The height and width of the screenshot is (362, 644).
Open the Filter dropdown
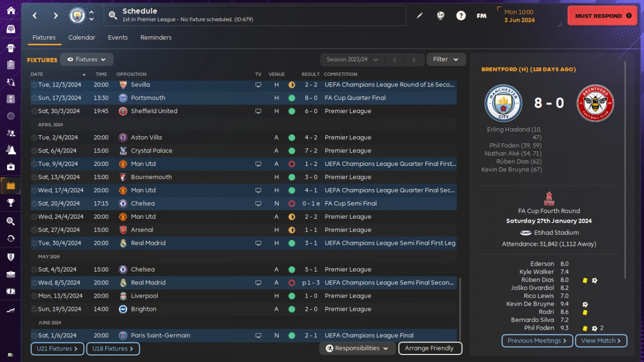pos(446,59)
